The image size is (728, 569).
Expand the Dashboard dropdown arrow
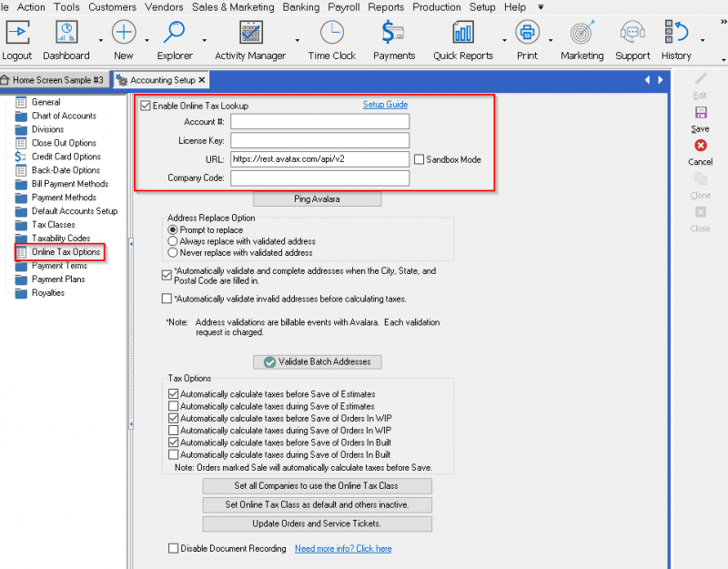(x=101, y=40)
